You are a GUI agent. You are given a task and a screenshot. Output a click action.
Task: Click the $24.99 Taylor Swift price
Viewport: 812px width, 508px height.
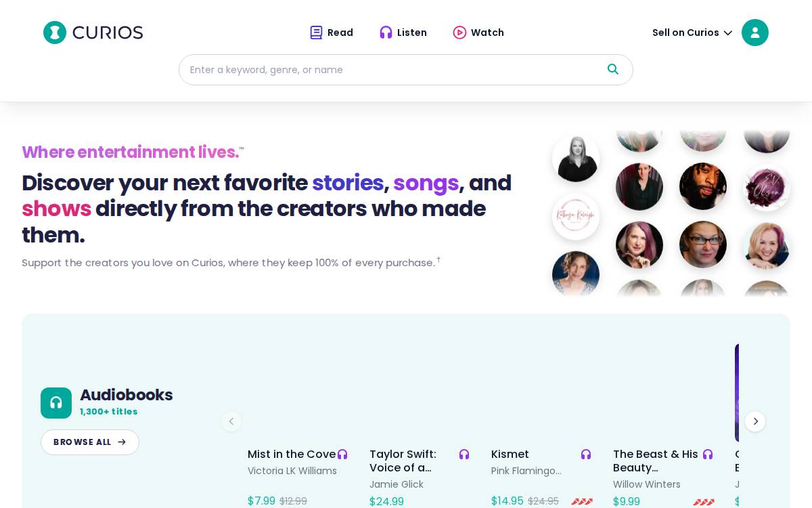[x=386, y=502]
